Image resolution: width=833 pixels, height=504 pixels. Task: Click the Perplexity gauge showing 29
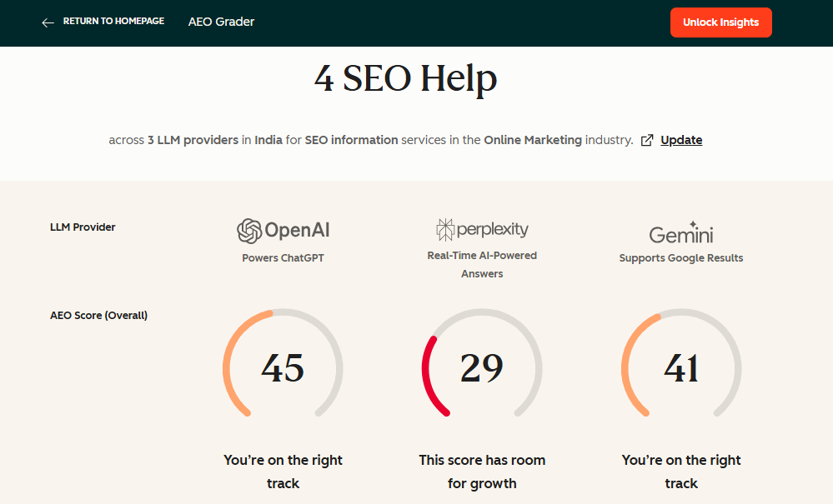[x=482, y=367]
